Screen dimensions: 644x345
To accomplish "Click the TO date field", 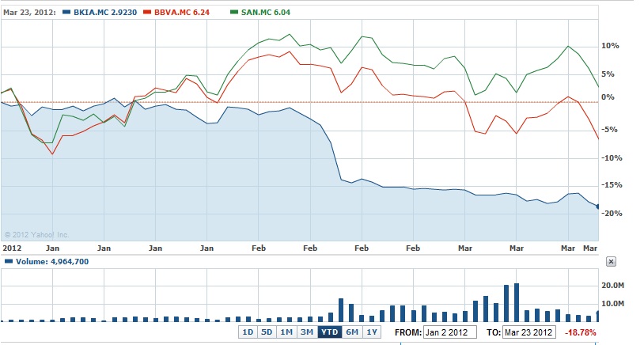I will click(529, 332).
